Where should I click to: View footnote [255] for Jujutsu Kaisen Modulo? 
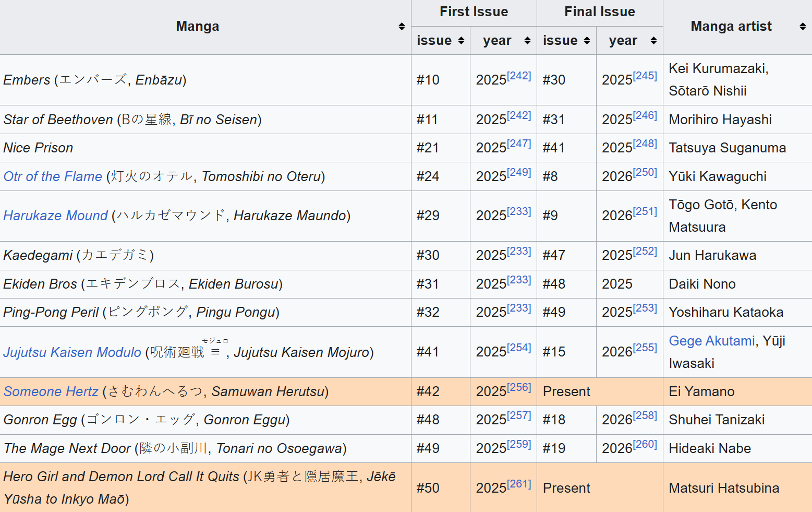(x=645, y=348)
